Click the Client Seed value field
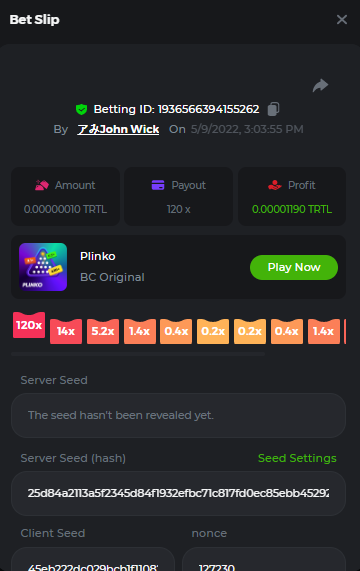 coord(93,559)
